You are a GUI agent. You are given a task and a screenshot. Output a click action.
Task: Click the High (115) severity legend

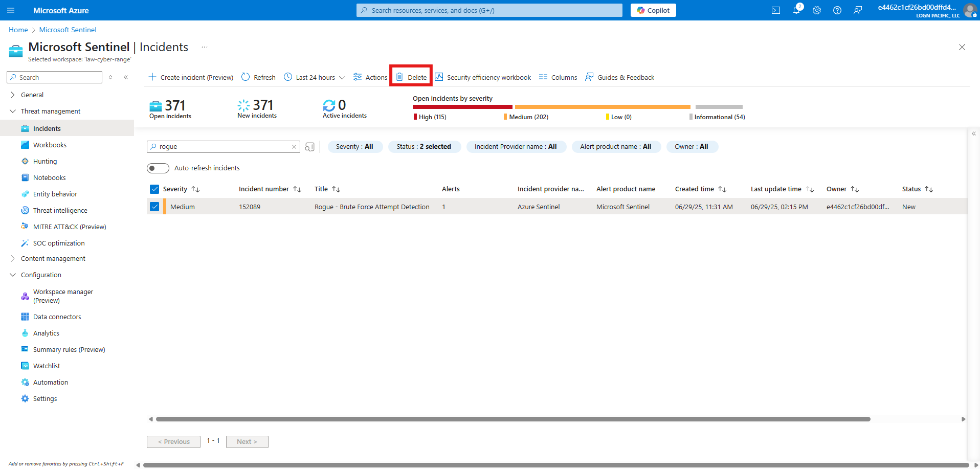[x=430, y=117]
